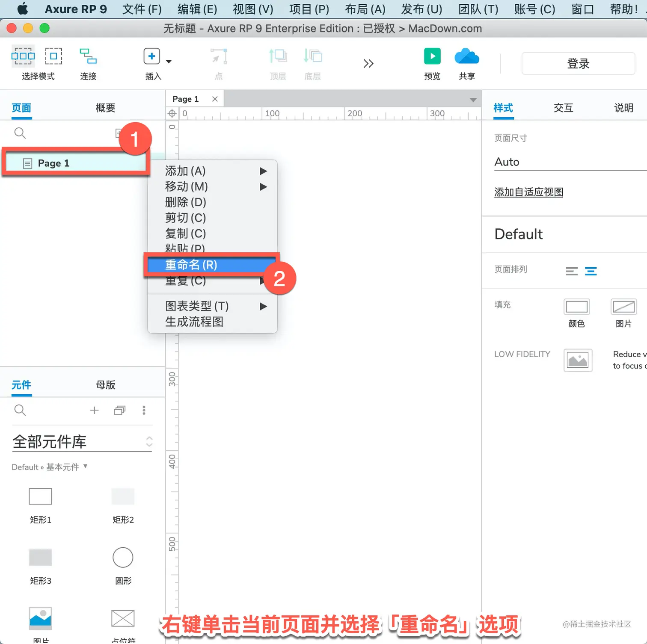This screenshot has width=647, height=644.
Task: Choose 剪切 (C) from context menu
Action: 212,218
